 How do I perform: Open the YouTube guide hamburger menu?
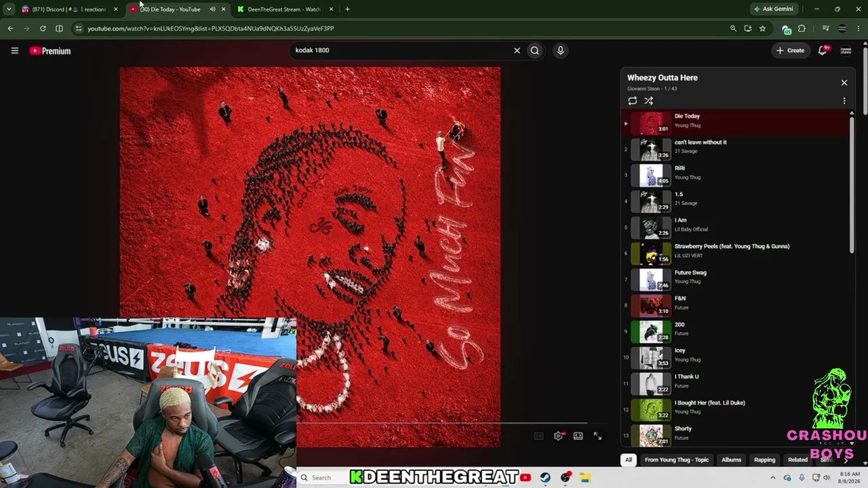tap(14, 51)
